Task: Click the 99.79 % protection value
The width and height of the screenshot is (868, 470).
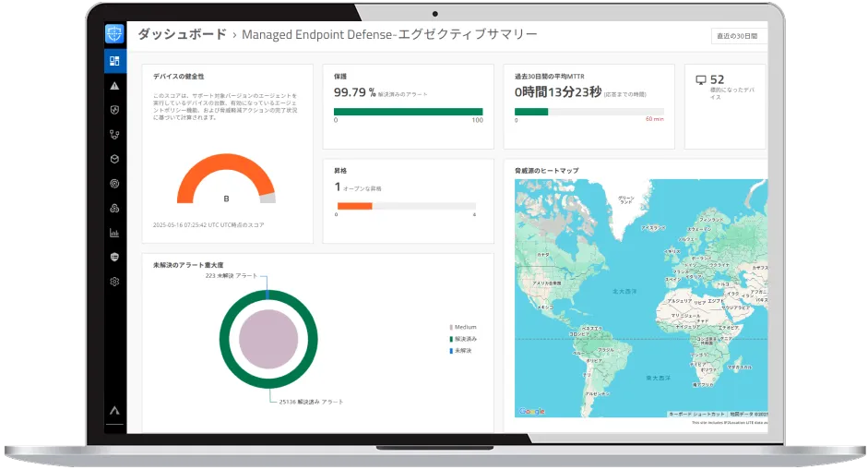Action: point(355,92)
